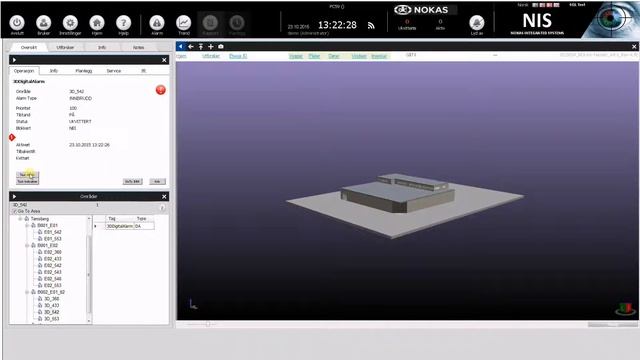
Task: Click the 3DDigitalAlarm tag cell
Action: [120, 226]
